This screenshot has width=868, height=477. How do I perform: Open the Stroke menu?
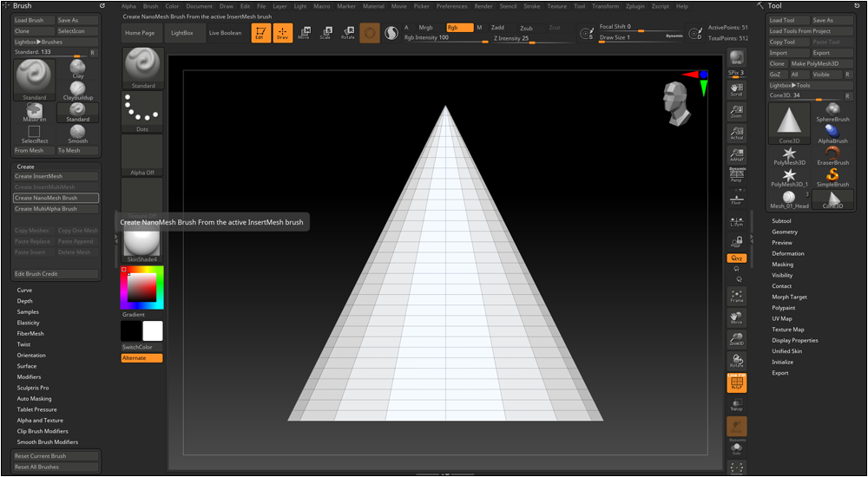pyautogui.click(x=531, y=6)
